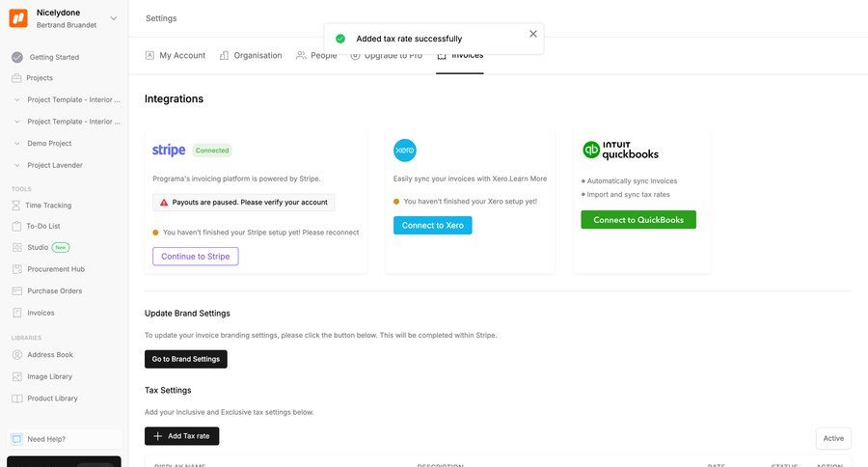868x467 pixels.
Task: Click the Continue to Stripe button
Action: 196,257
